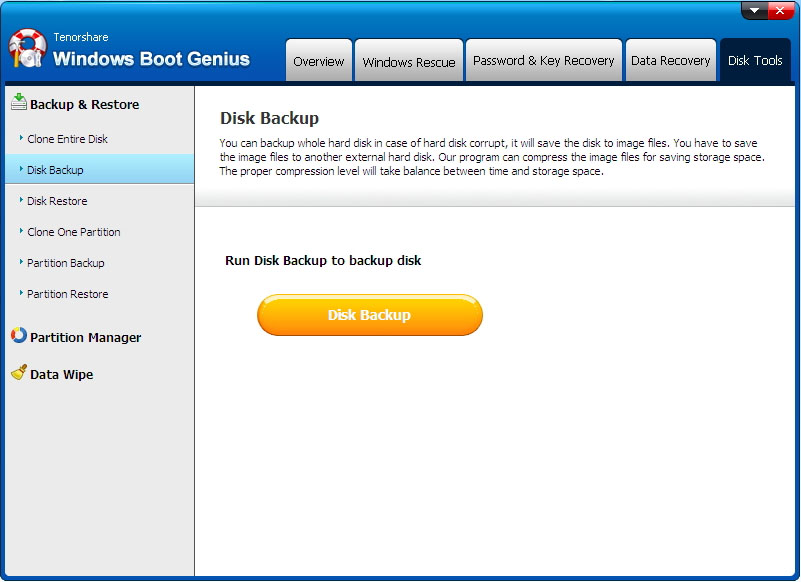Image resolution: width=801 pixels, height=582 pixels.
Task: Select the Data Recovery tab
Action: (x=670, y=61)
